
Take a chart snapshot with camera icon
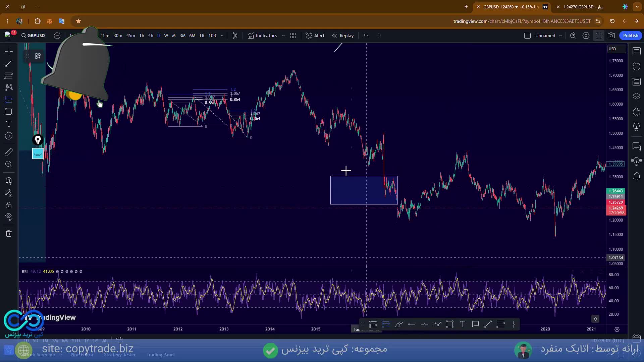click(x=611, y=36)
